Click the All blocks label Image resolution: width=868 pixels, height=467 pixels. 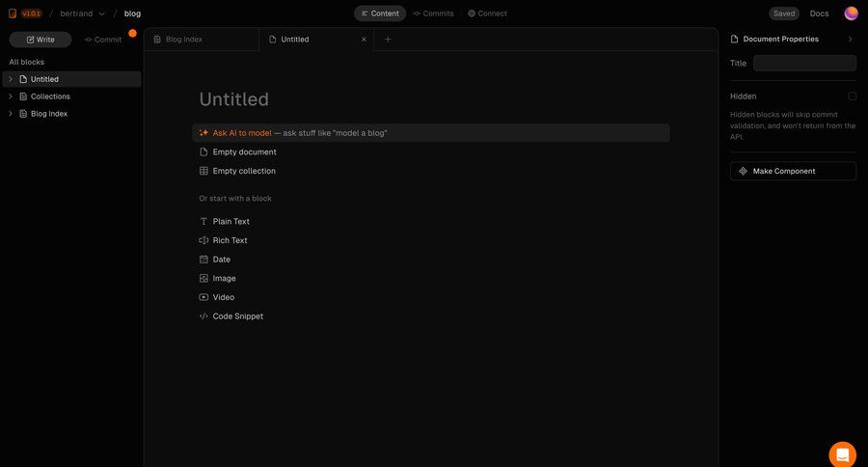(27, 62)
